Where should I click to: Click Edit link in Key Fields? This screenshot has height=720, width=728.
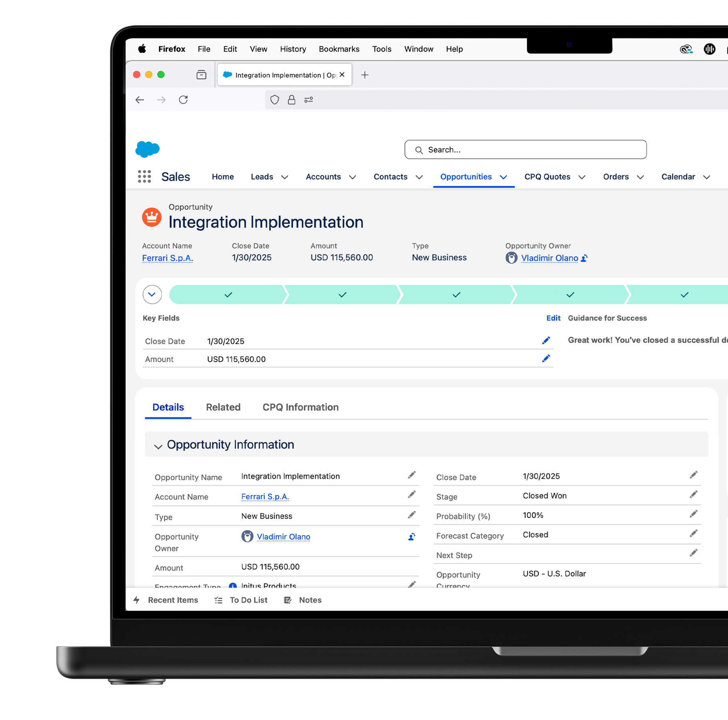point(553,318)
